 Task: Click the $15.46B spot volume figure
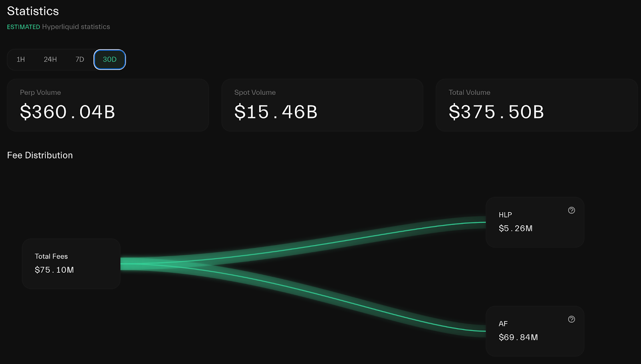coord(276,112)
